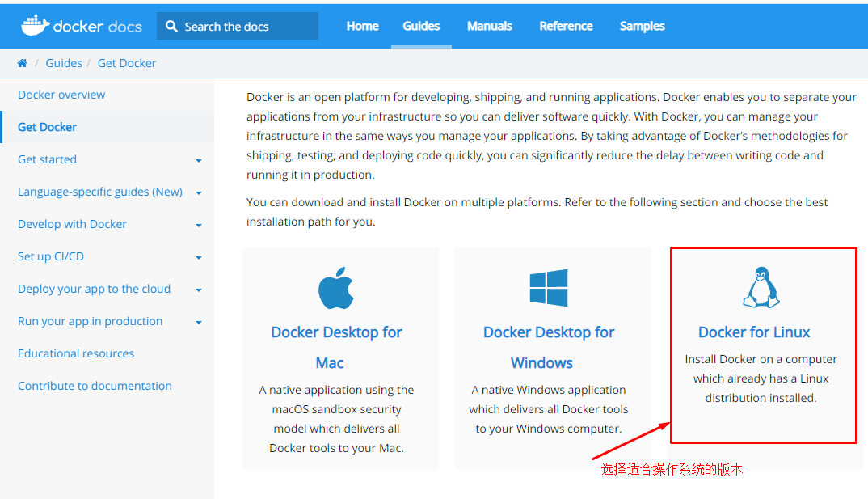Go to the Samples tab
Screen dimensions: 868x499
point(642,26)
